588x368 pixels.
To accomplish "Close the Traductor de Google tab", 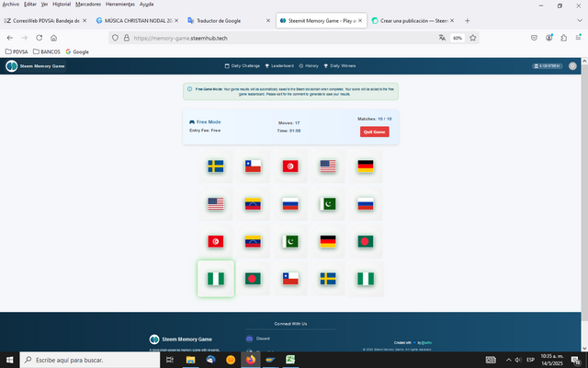I will click(268, 20).
